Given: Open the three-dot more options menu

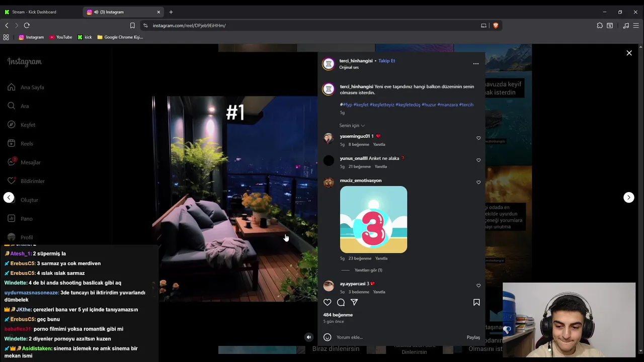Looking at the screenshot, I should click(476, 64).
